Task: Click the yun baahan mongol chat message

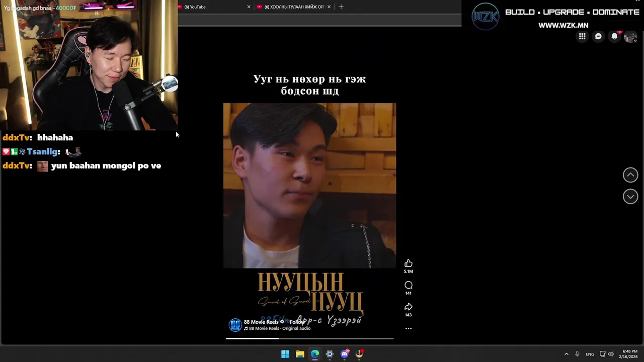Action: click(x=82, y=165)
